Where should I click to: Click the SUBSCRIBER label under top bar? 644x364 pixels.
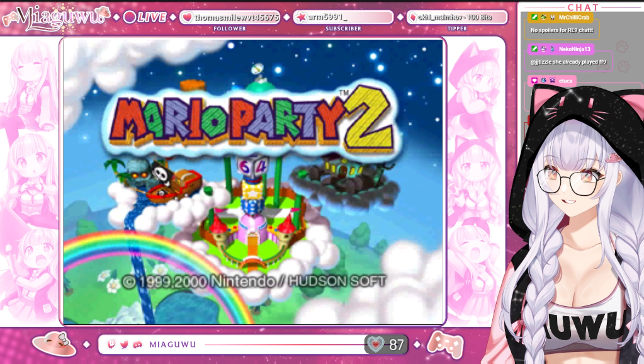(x=343, y=29)
